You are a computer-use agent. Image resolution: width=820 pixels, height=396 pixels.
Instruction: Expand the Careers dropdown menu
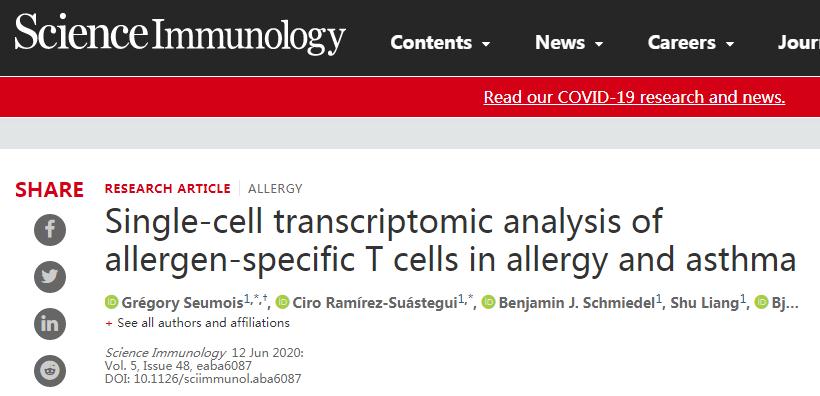click(690, 42)
